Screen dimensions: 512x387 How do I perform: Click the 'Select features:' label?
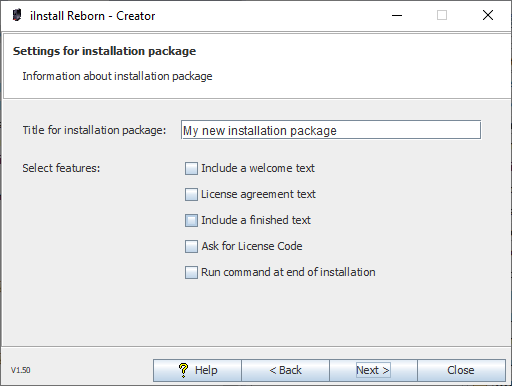[61, 168]
